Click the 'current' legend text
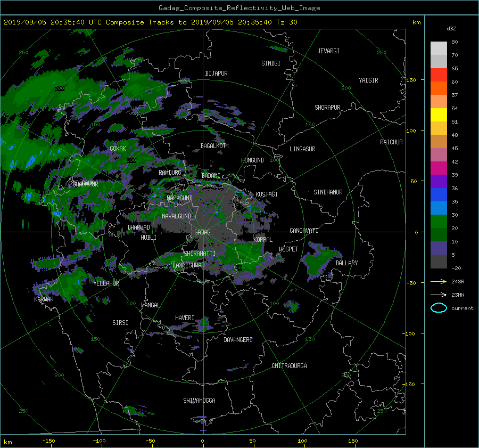 pyautogui.click(x=463, y=308)
